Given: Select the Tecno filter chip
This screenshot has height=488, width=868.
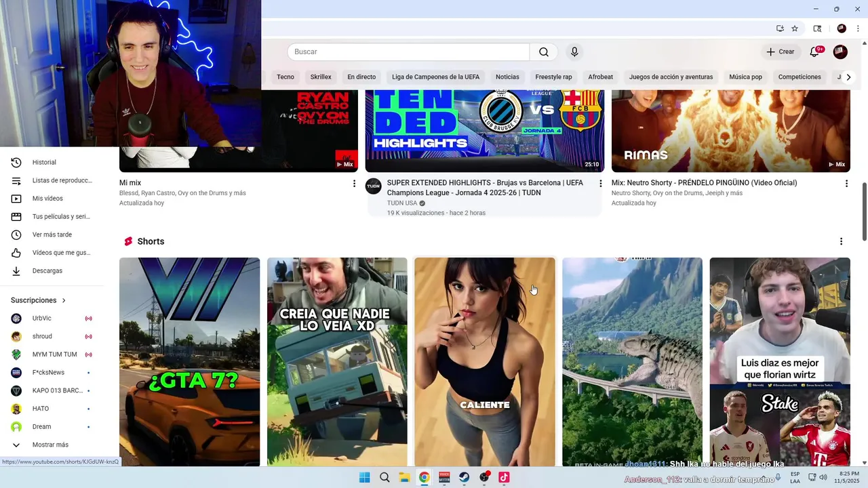Looking at the screenshot, I should pos(285,77).
